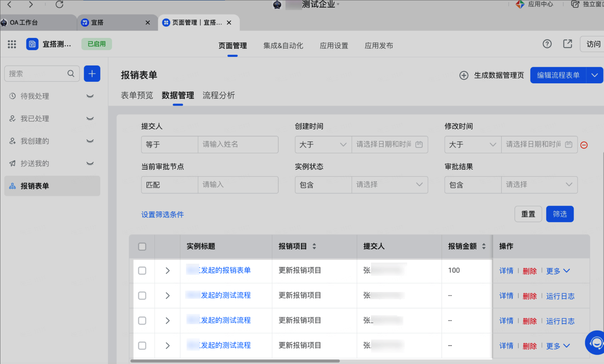The height and width of the screenshot is (364, 604).
Task: Click the horizontal scrollbar under table
Action: pyautogui.click(x=235, y=361)
